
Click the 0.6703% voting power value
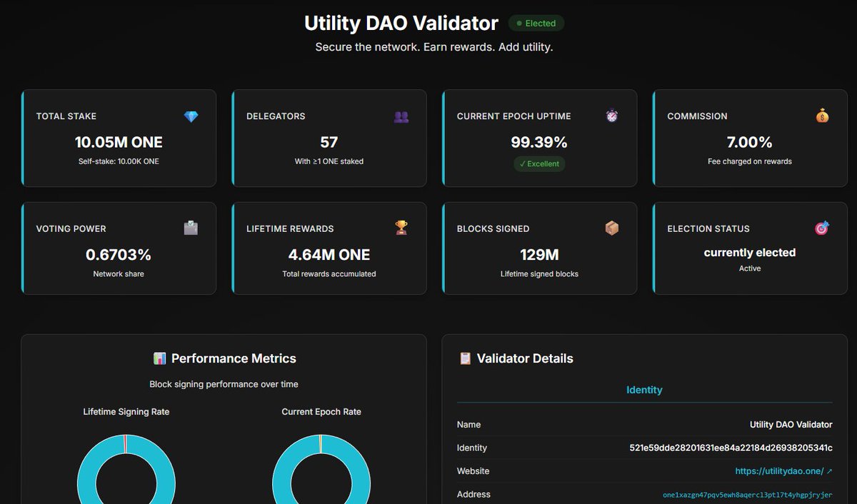[x=119, y=255]
